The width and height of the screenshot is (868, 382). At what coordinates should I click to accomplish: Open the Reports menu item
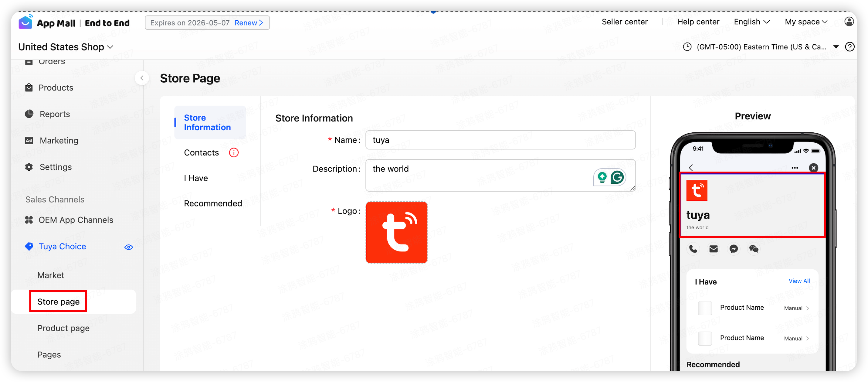(55, 114)
